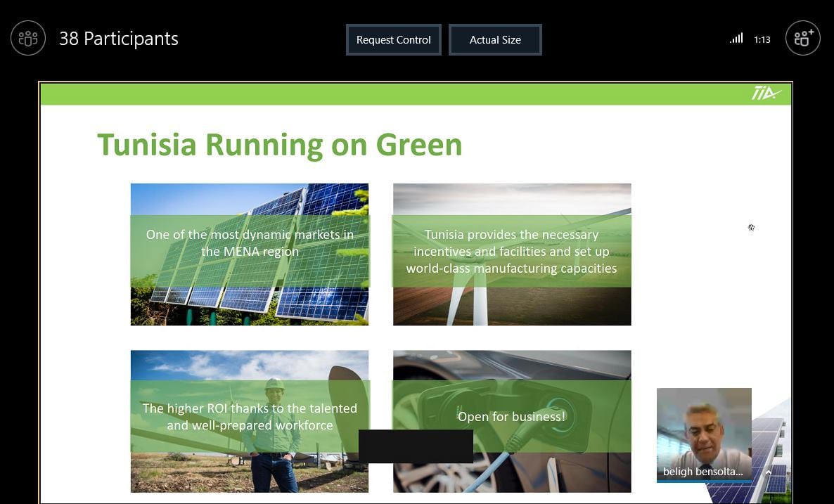Click the "Open for business!" caption
This screenshot has width=834, height=504.
pyautogui.click(x=511, y=416)
